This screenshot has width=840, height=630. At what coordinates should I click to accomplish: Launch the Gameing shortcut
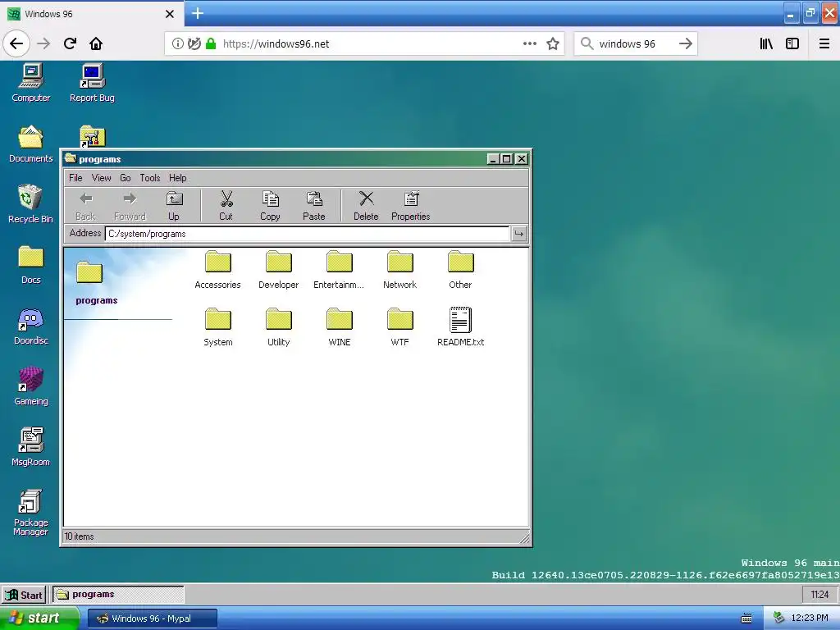point(30,387)
